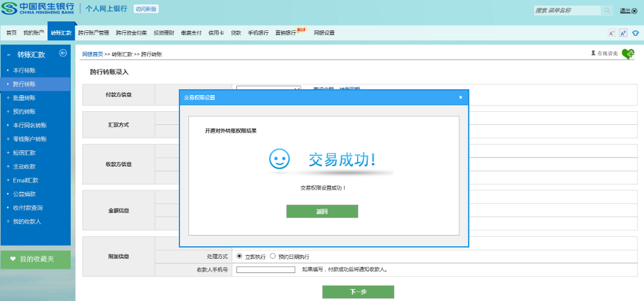Select the 立即执行 radio button
The image size is (644, 301).
tap(239, 256)
